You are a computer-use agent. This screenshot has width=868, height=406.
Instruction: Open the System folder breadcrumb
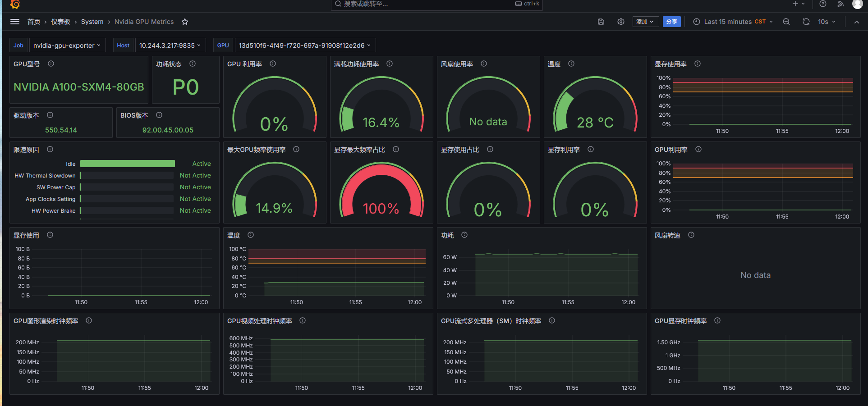92,22
